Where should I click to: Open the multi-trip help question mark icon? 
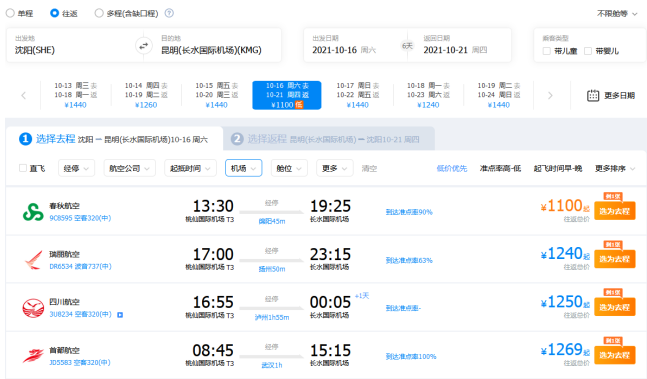click(x=169, y=13)
